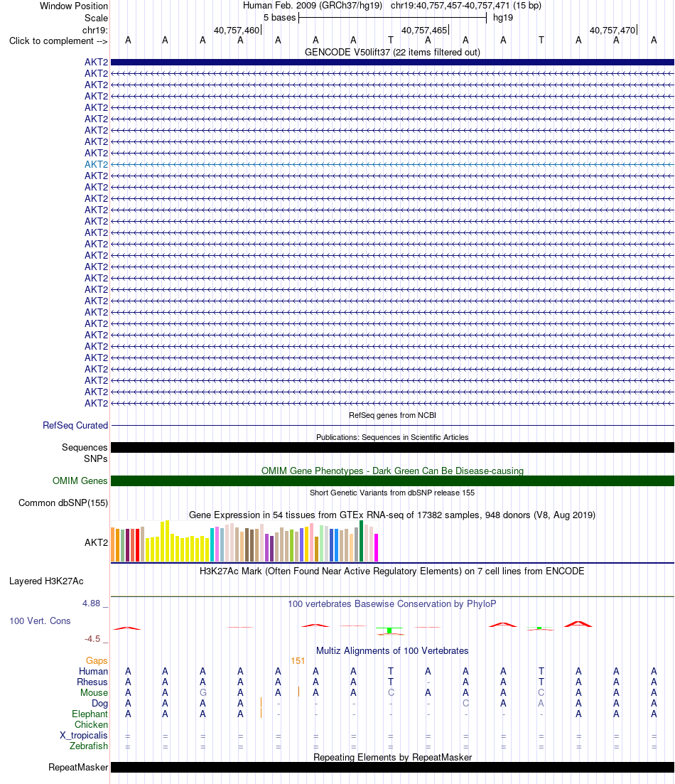Click the first orange bar in the GTEx chart
Viewport: 675px width, 784px height.
[x=113, y=544]
